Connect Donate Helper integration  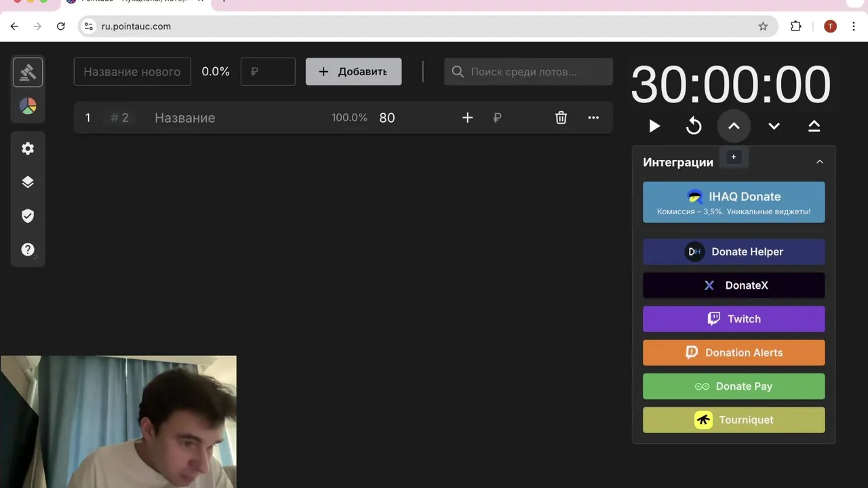(x=734, y=251)
